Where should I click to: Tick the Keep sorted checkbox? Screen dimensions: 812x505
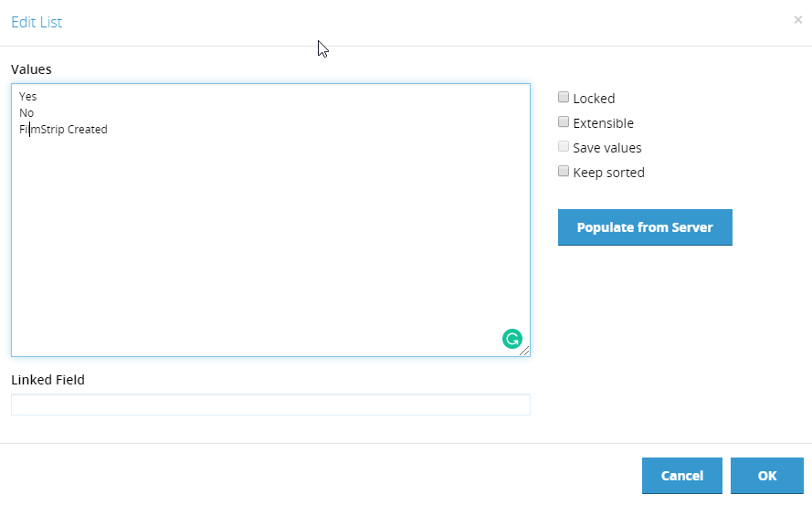[x=564, y=171]
